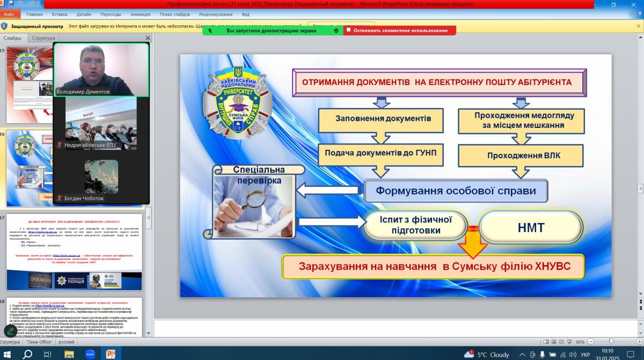This screenshot has height=360, width=644.
Task: Switch to the Структура tab
Action: click(x=43, y=38)
